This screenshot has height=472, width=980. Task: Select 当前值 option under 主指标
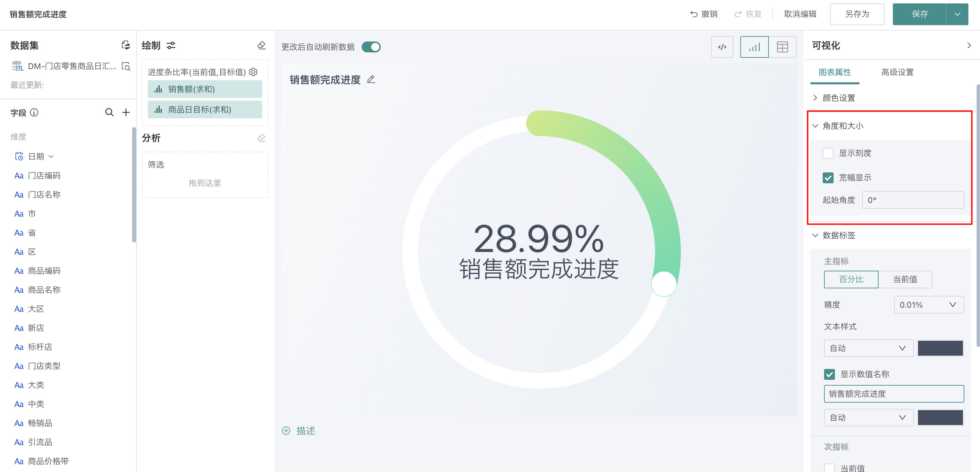pos(905,279)
